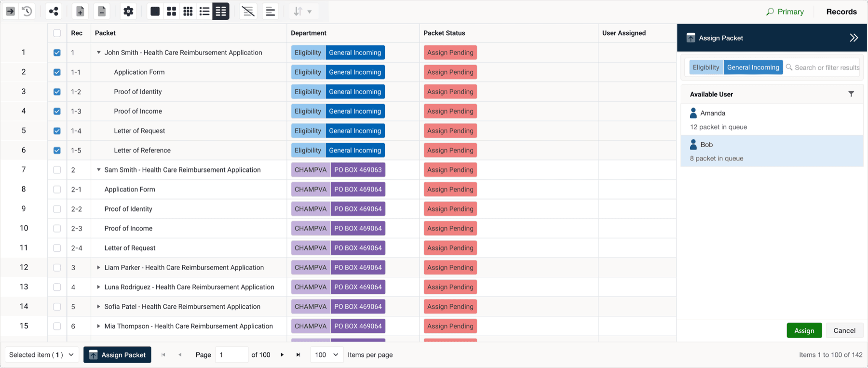Screen dimensions: 868x368
Task: Sort by the Packet column header
Action: 105,33
